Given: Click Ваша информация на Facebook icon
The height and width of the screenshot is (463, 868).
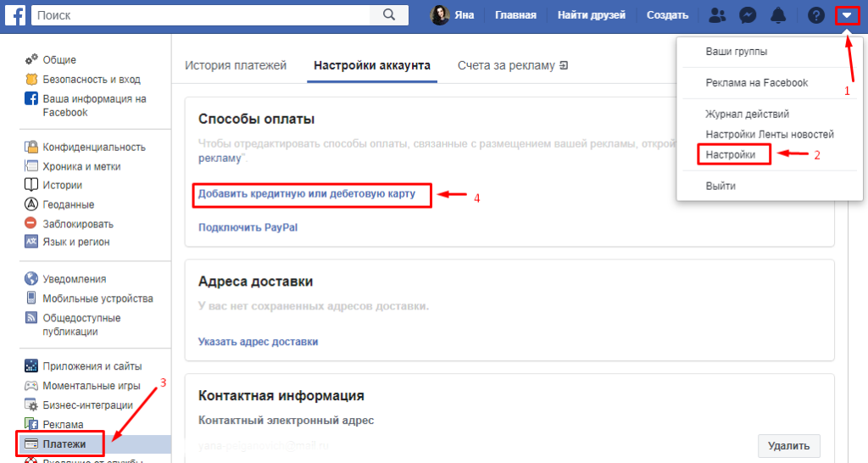Looking at the screenshot, I should (31, 98).
